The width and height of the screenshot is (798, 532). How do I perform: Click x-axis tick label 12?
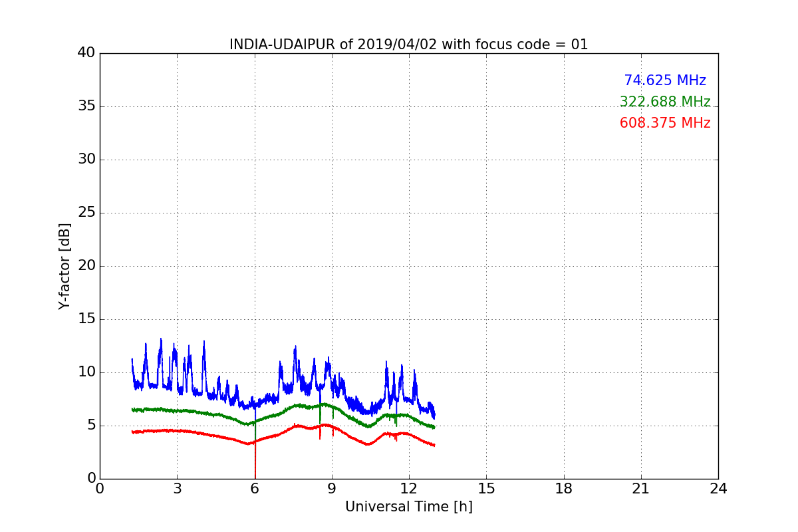tap(409, 489)
